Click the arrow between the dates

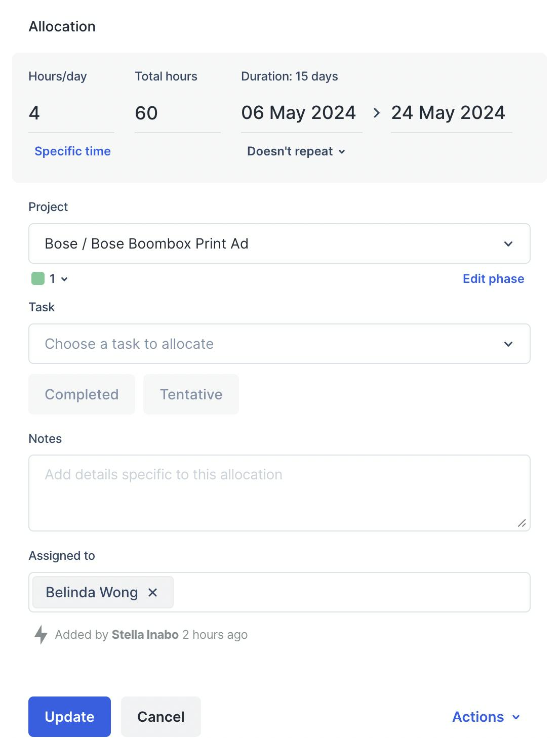click(x=376, y=113)
